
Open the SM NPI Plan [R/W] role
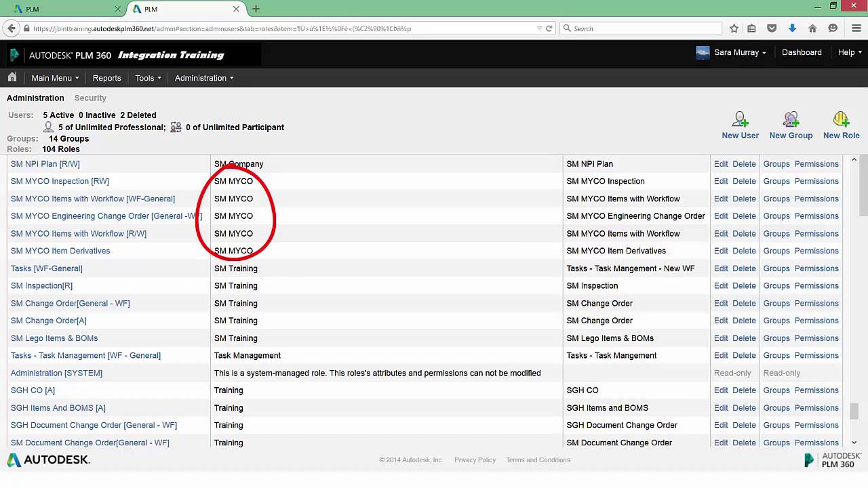(45, 164)
